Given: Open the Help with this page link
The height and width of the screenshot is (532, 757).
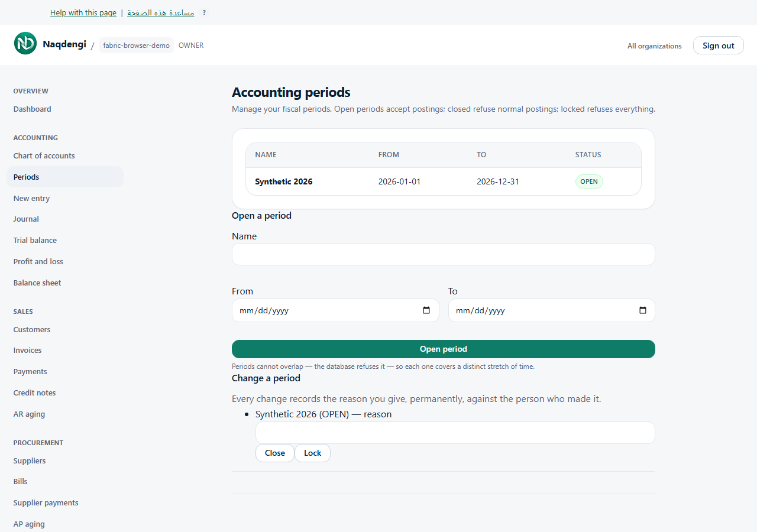Looking at the screenshot, I should [x=83, y=12].
